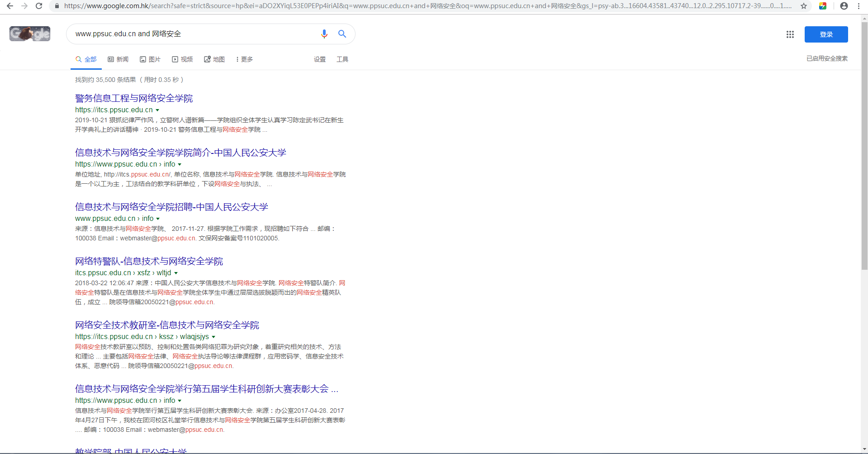Viewport: 868px width, 454px height.
Task: Click the URL text itcs.ppsuc.edu.cn › xsfz › wltjd
Action: point(123,273)
